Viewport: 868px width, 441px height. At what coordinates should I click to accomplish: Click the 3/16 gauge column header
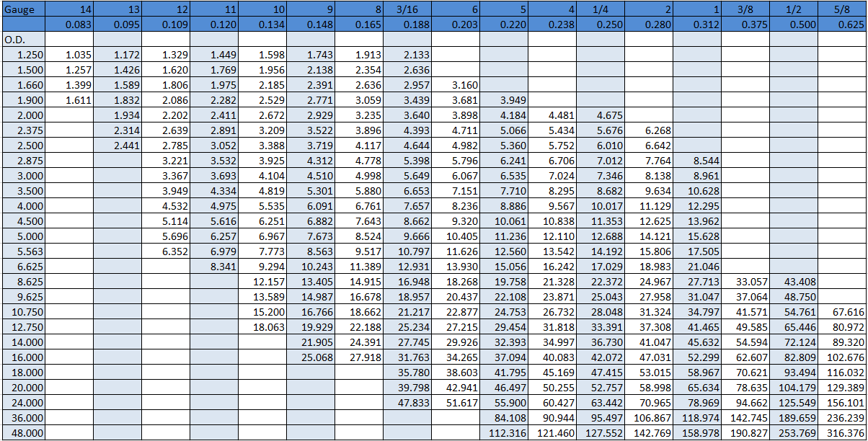click(x=407, y=9)
